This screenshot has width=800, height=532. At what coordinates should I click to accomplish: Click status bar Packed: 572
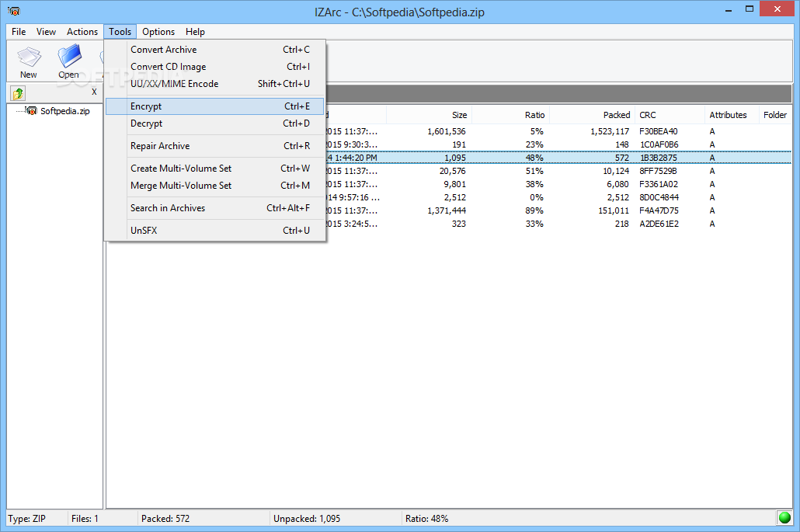pos(165,519)
